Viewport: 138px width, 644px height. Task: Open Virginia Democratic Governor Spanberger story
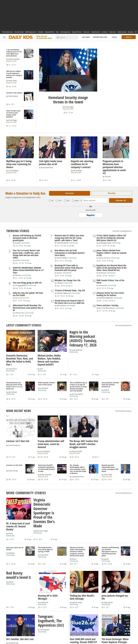pyautogui.click(x=44, y=513)
